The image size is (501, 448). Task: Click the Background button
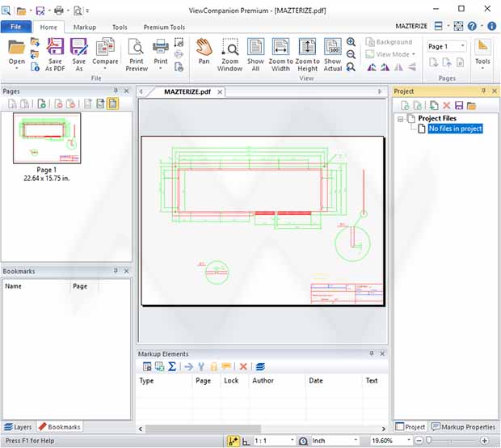tap(389, 42)
